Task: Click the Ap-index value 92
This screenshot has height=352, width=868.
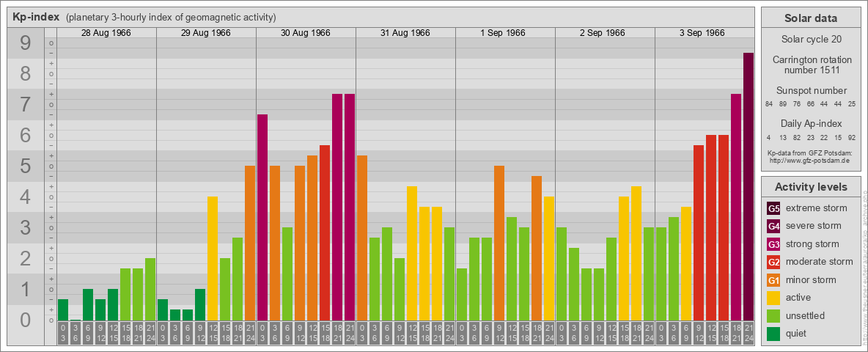Action: [x=852, y=138]
